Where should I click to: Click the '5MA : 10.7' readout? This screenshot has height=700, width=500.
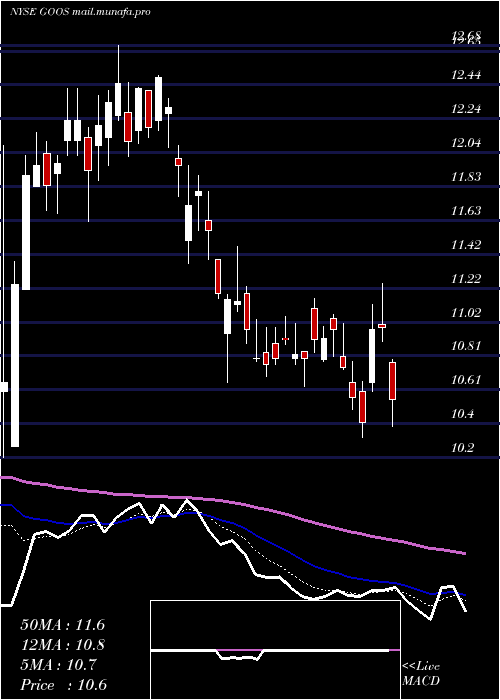click(58, 665)
